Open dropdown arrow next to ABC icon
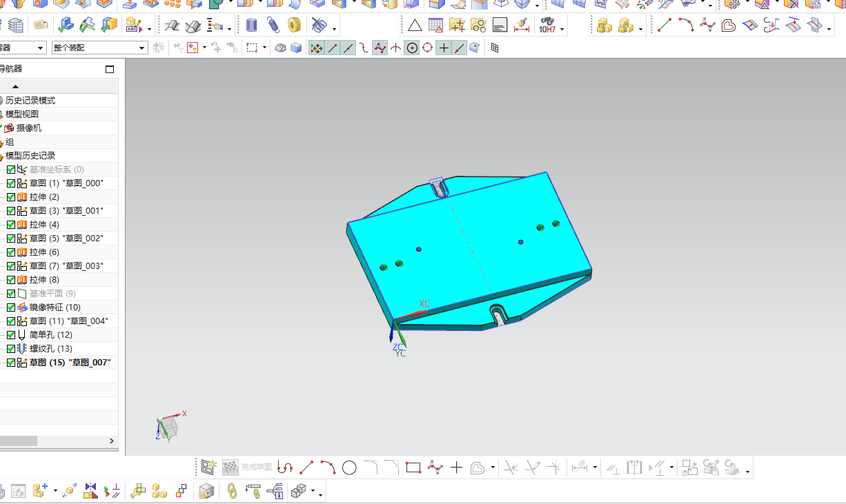Image resolution: width=846 pixels, height=504 pixels. [x=150, y=29]
